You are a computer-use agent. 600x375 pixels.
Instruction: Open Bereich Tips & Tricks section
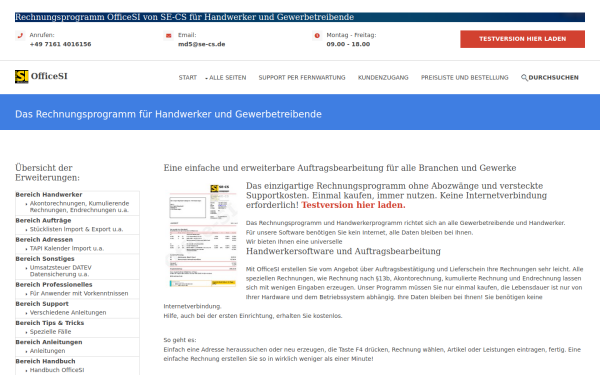(49, 323)
